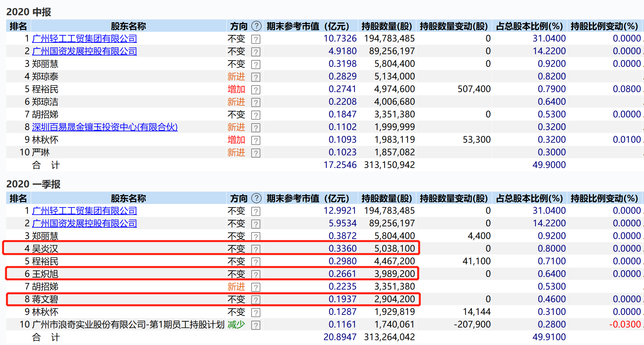Click the 2020 一季报 section heading
Image resolution: width=644 pixels, height=345 pixels.
pyautogui.click(x=33, y=184)
